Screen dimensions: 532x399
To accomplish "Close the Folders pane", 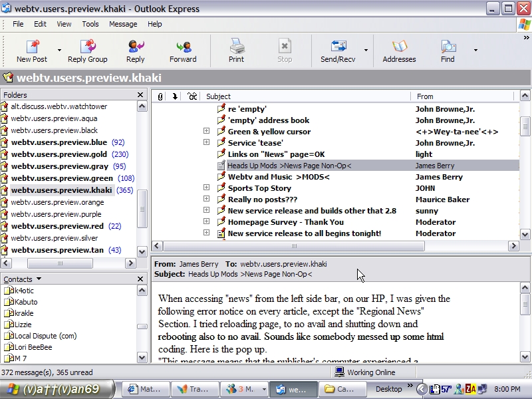I will 140,95.
